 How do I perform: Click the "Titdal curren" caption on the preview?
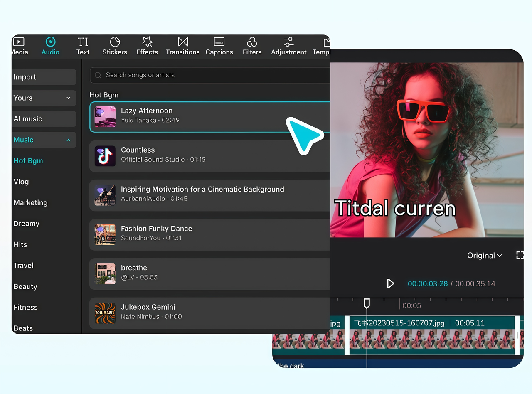(x=395, y=208)
